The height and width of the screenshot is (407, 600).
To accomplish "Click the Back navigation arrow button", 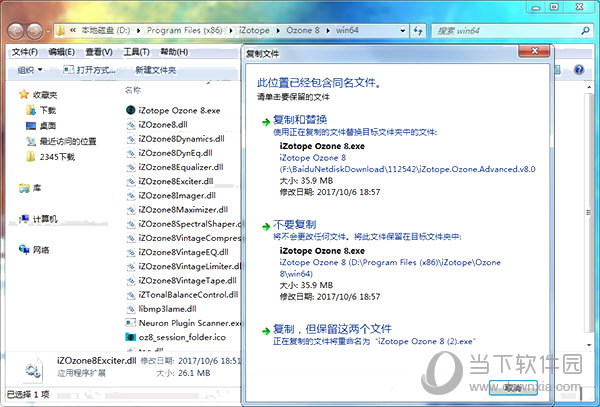I will [x=16, y=31].
